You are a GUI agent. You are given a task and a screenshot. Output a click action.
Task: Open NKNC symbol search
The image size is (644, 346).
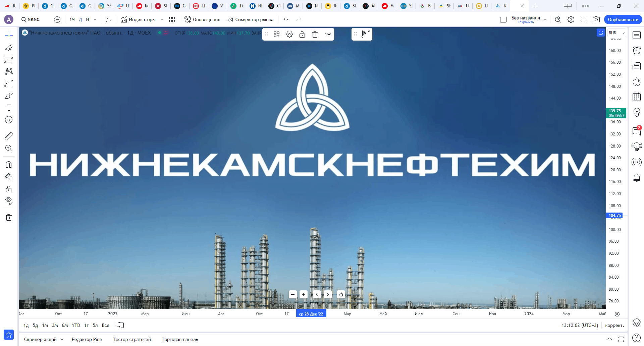(31, 19)
